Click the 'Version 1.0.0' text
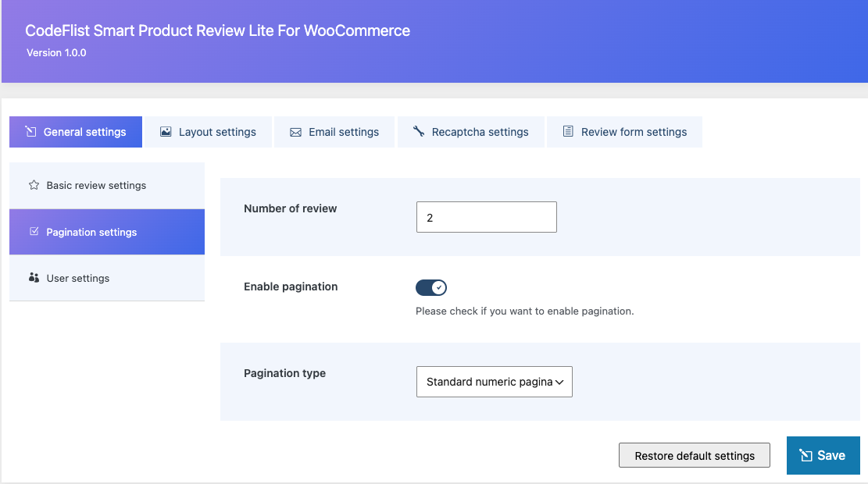Viewport: 868px width, 484px height. pos(56,53)
